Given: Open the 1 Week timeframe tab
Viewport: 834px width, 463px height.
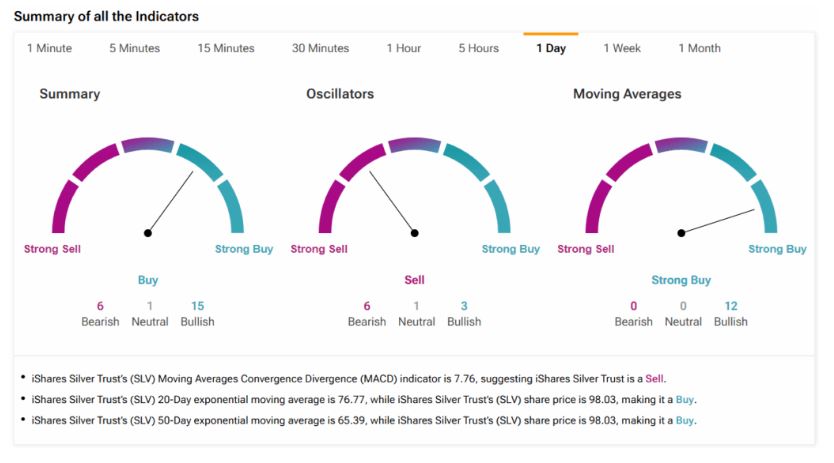Looking at the screenshot, I should click(x=622, y=48).
